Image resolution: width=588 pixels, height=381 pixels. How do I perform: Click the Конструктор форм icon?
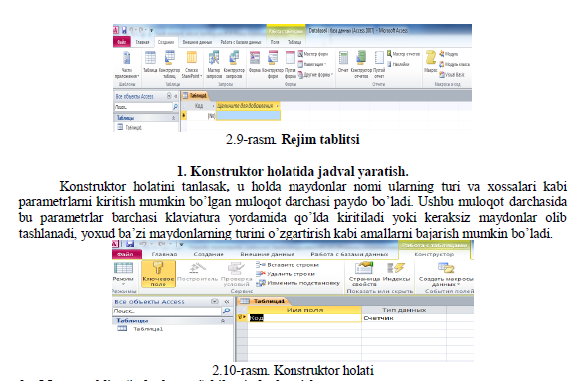(273, 58)
